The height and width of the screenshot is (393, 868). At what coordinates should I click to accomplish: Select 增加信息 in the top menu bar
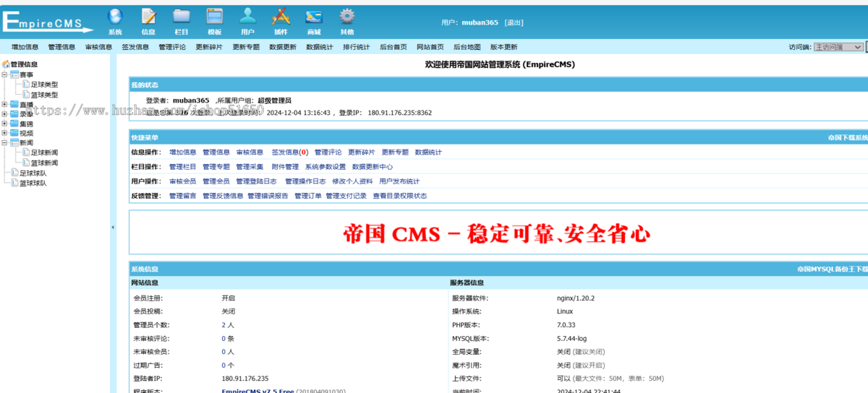pyautogui.click(x=25, y=47)
